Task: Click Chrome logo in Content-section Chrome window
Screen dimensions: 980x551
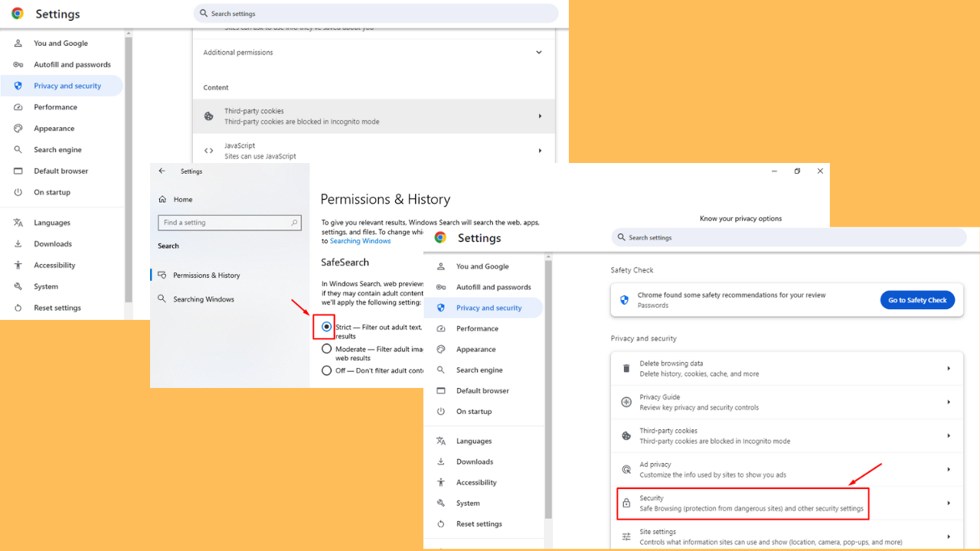Action: click(18, 14)
